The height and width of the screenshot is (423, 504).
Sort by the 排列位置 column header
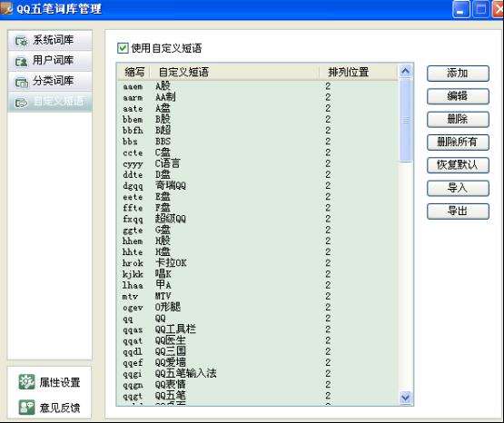pyautogui.click(x=359, y=72)
